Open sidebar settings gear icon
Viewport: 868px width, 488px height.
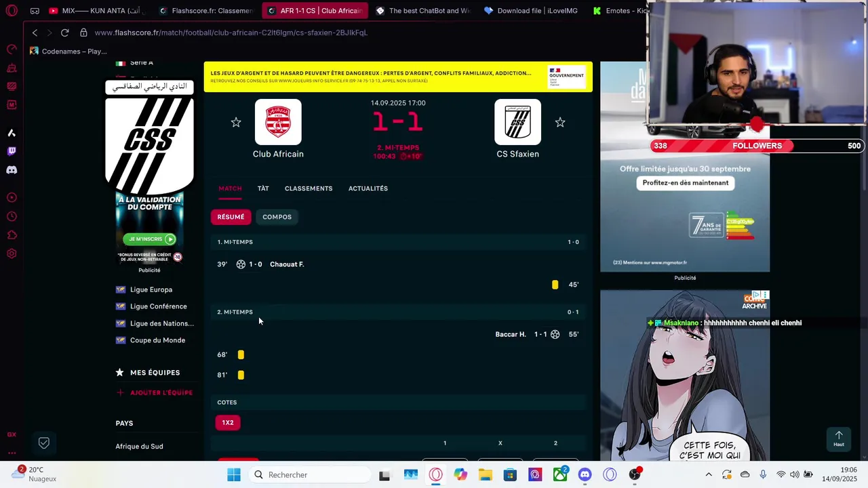point(12,253)
